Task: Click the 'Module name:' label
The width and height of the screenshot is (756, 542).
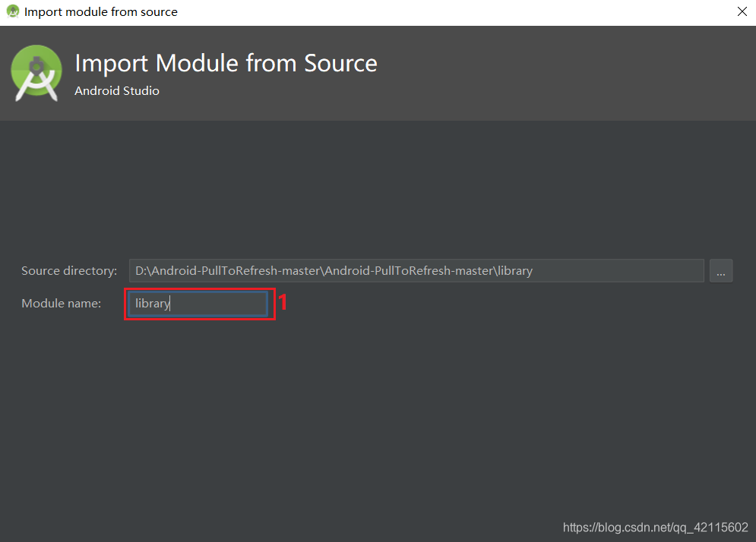Action: coord(62,304)
